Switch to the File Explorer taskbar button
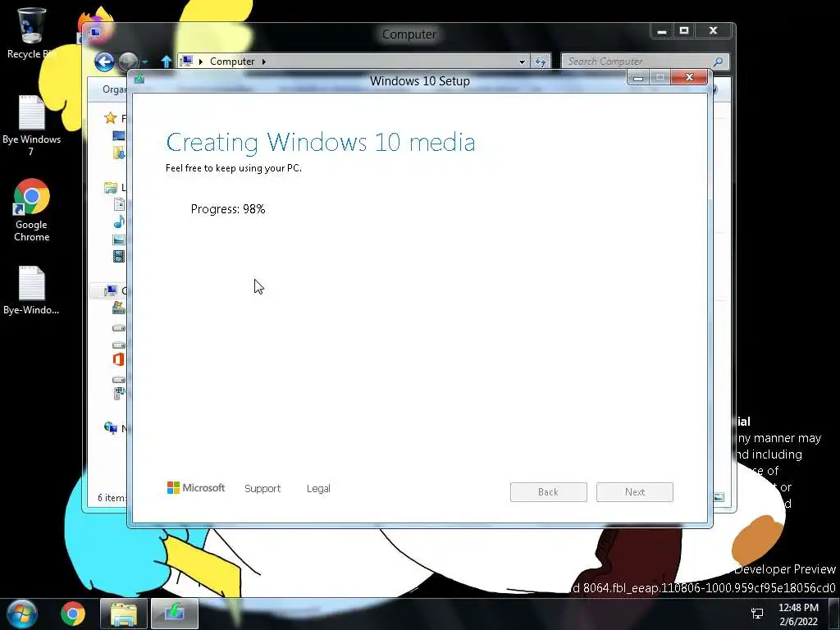 pos(123,614)
